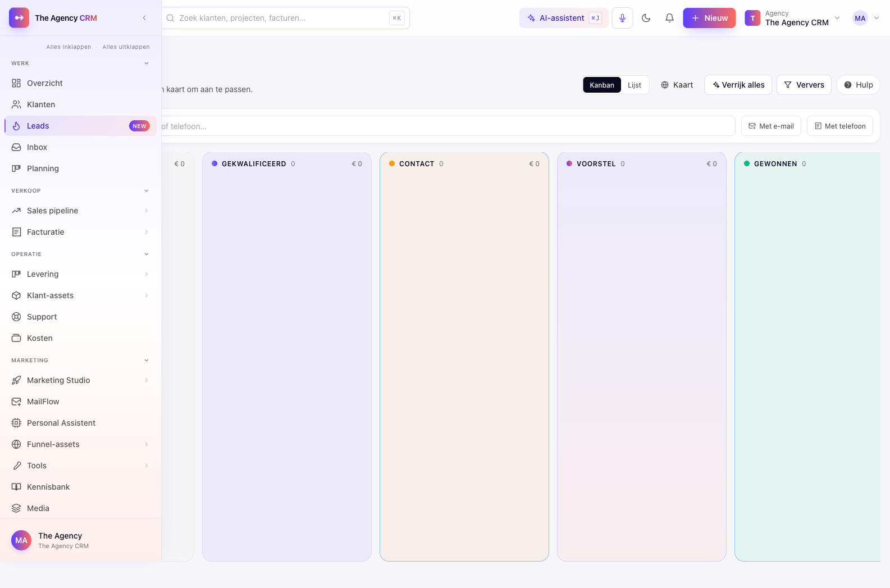The height and width of the screenshot is (588, 890).
Task: Click the Nieuw button
Action: [x=709, y=18]
